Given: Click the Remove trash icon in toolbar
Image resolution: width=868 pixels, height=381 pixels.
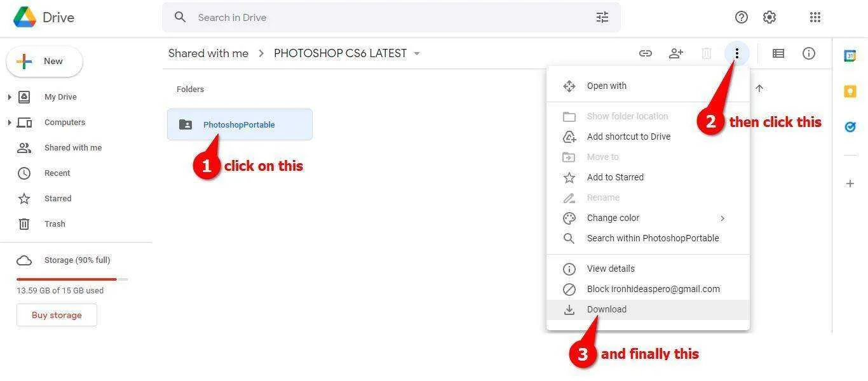Looking at the screenshot, I should point(707,53).
